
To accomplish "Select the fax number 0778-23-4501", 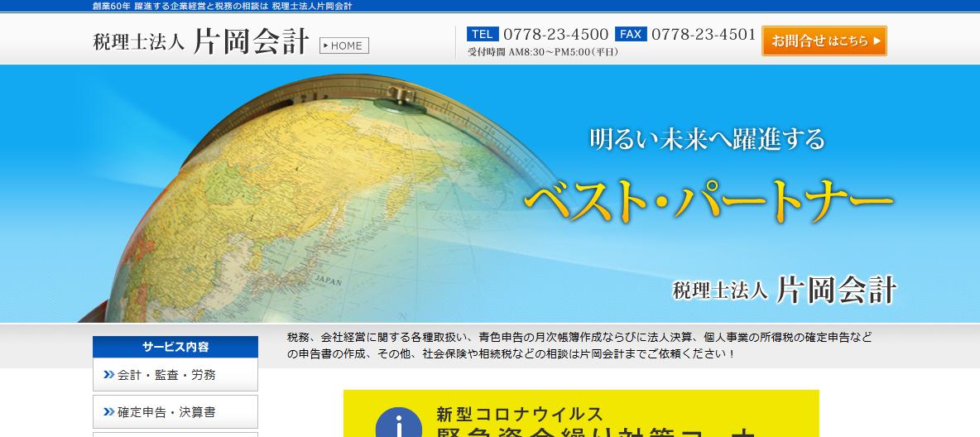I will (704, 35).
